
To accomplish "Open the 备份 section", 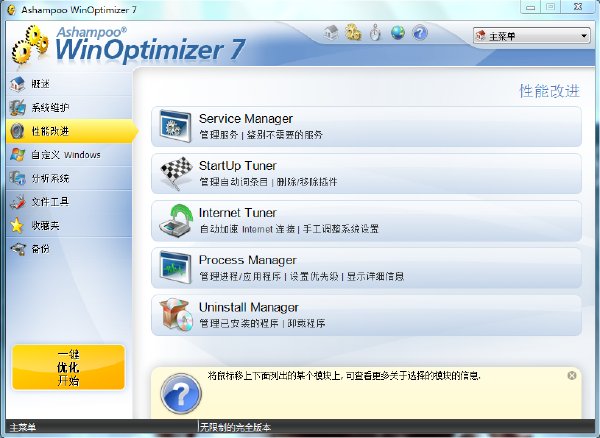I will (69, 249).
